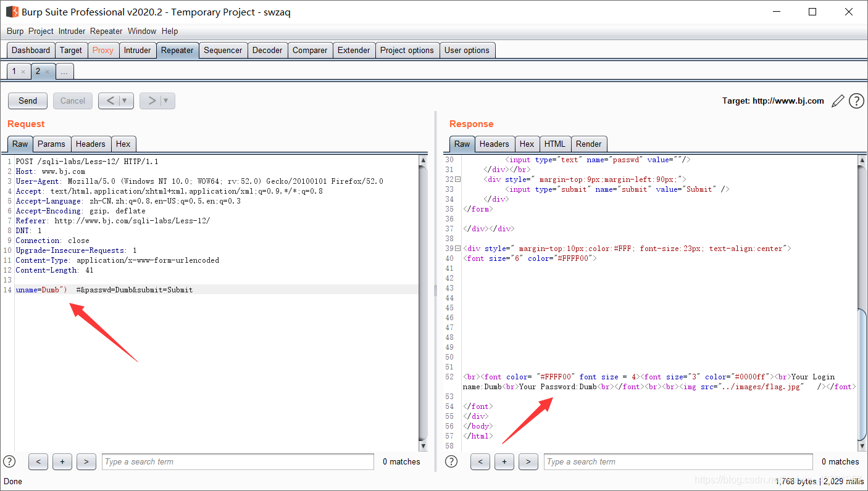
Task: Show the request Hex tab
Action: (123, 144)
